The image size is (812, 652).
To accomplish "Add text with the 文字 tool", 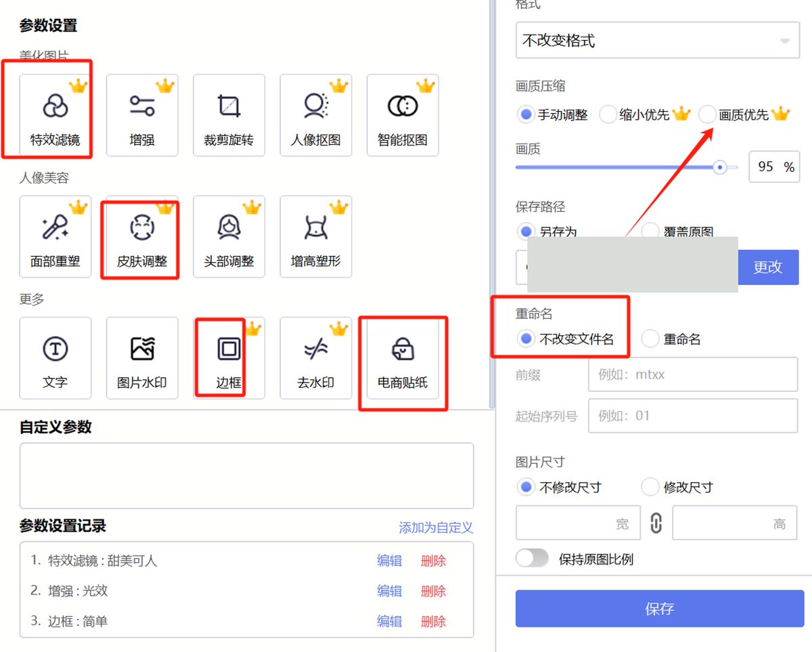I will click(x=55, y=357).
